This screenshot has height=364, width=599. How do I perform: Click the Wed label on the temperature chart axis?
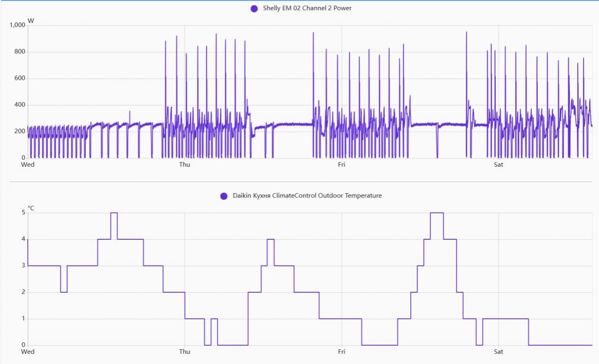(x=28, y=352)
